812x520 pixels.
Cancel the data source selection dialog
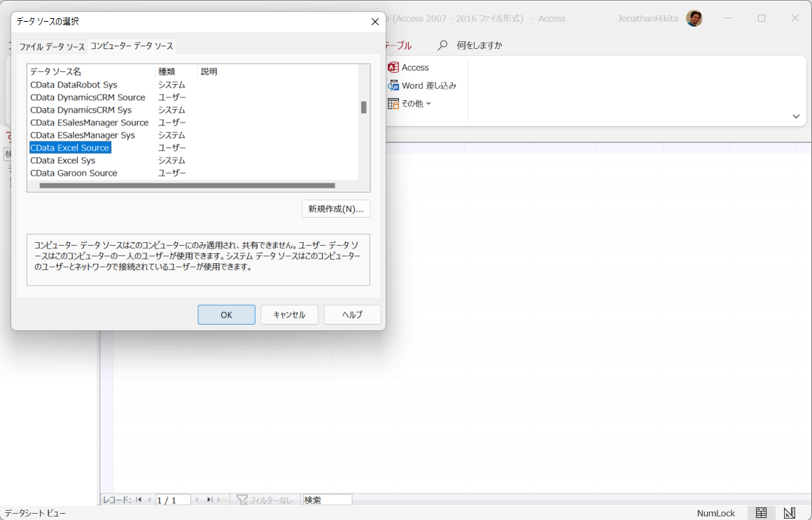(x=289, y=314)
